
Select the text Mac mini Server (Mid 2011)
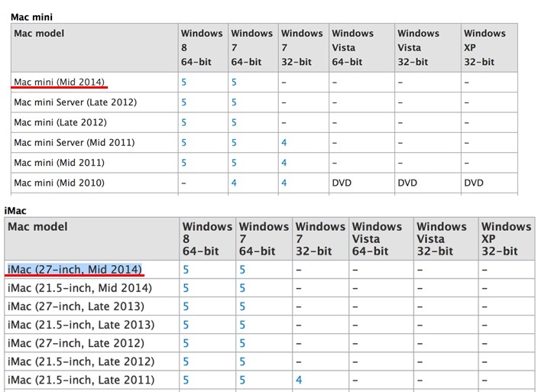[74, 143]
